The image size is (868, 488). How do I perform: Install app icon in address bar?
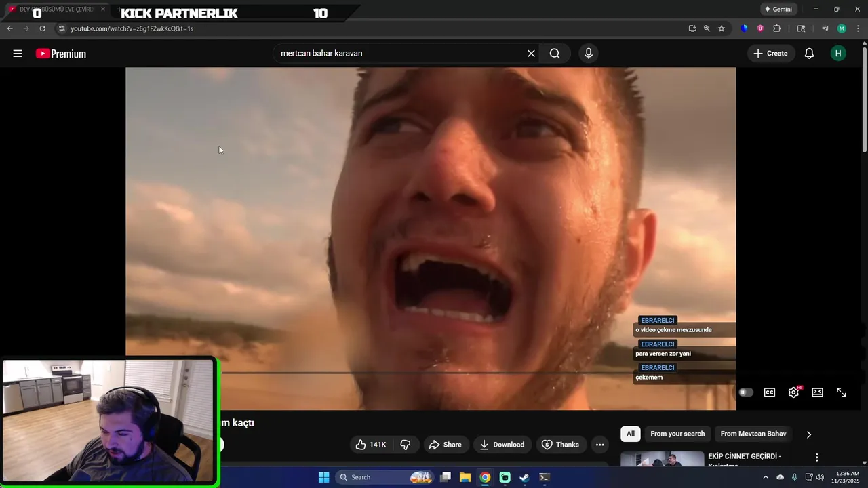[x=692, y=28]
